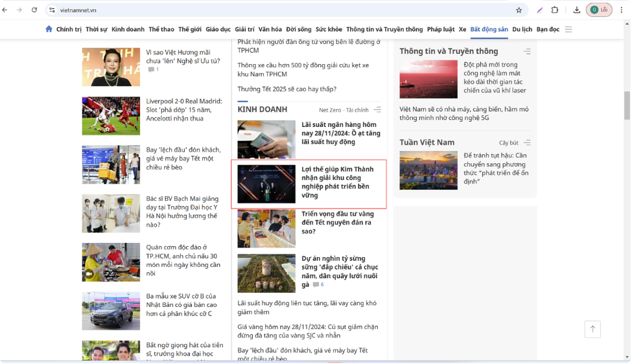This screenshot has height=364, width=632.
Task: Open the Pháp luật menu item
Action: (441, 29)
